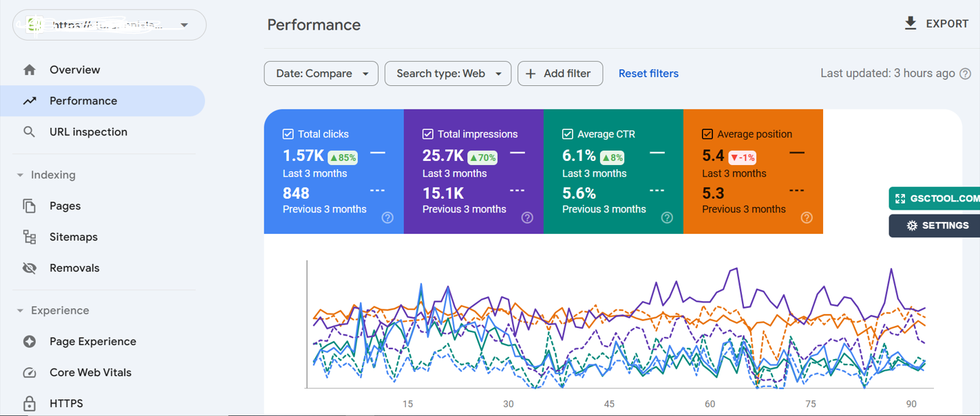
Task: Open URL inspection via magnifier icon
Action: tap(29, 132)
